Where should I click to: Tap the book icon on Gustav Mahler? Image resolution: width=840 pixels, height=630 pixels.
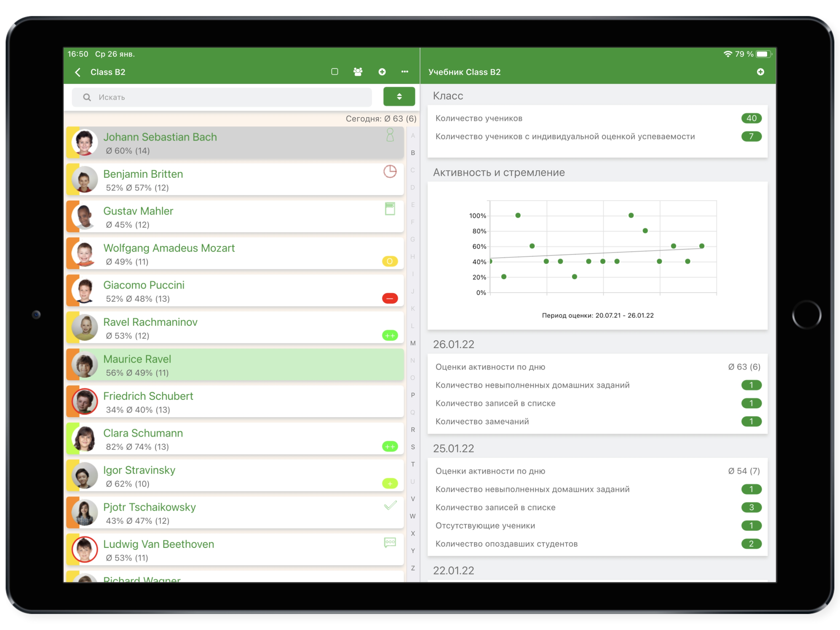[390, 209]
